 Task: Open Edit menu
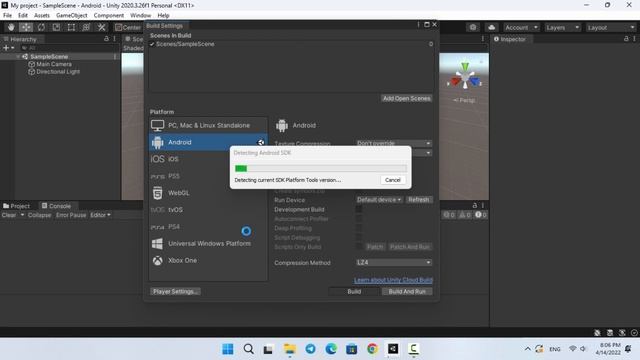[23, 16]
